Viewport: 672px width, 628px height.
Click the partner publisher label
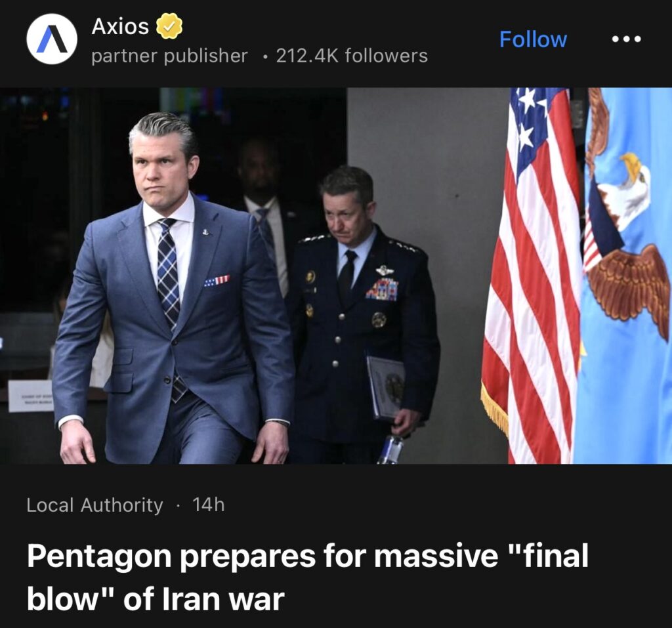[169, 56]
